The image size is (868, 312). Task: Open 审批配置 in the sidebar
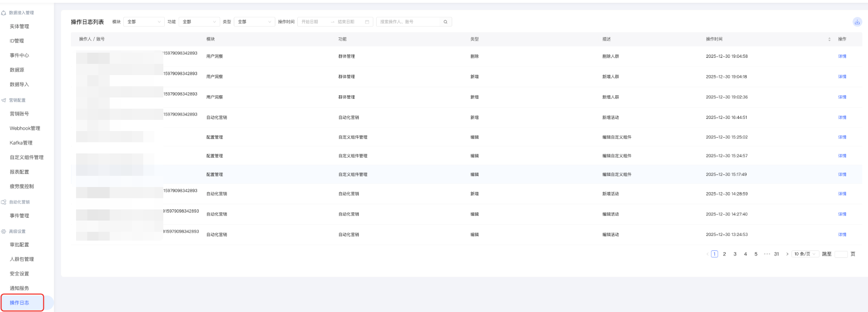tap(20, 244)
